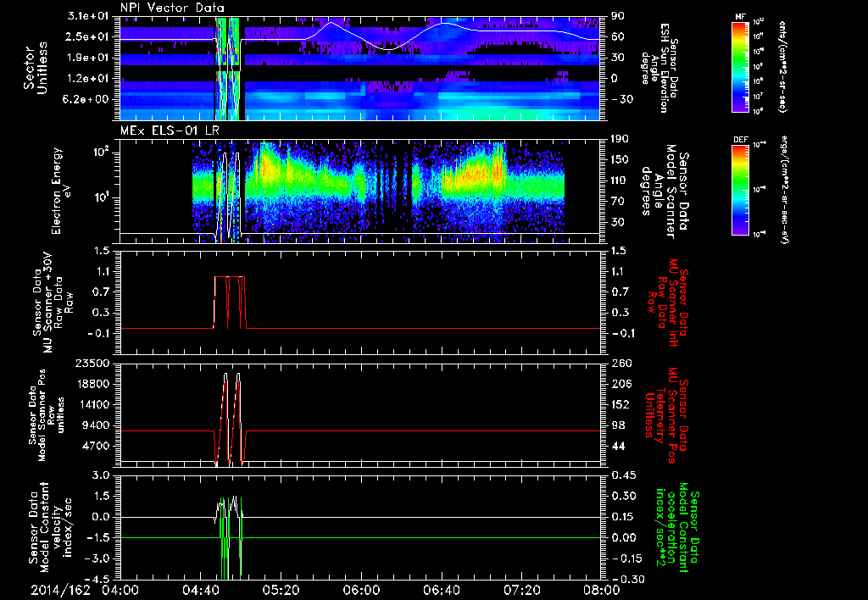The image size is (868, 600).
Task: Click the 07:20 time axis tick label
Action: coord(521,590)
